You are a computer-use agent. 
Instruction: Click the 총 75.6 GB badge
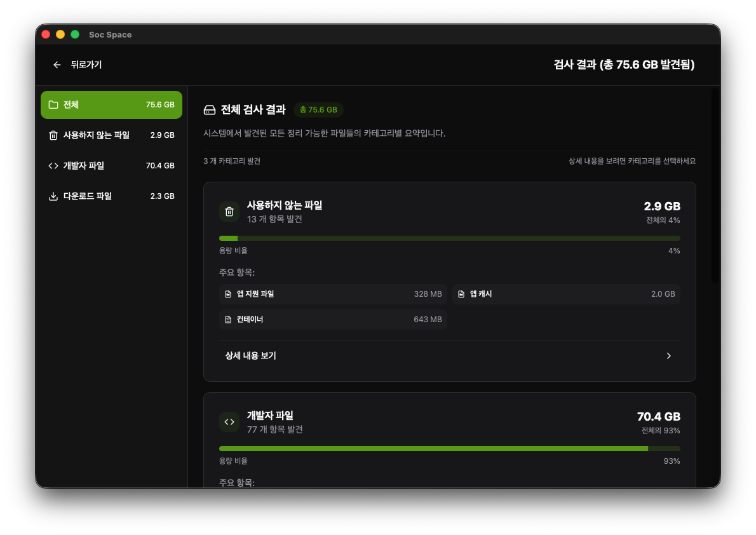click(318, 109)
